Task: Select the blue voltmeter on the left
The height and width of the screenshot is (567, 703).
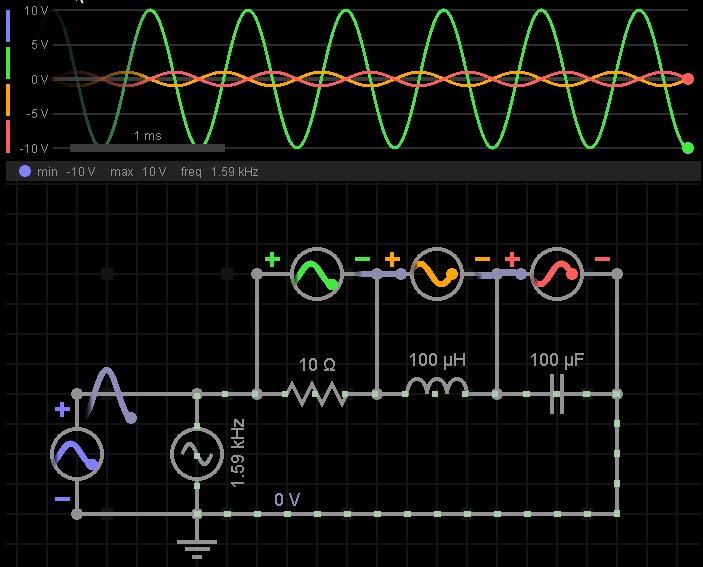Action: click(x=77, y=454)
